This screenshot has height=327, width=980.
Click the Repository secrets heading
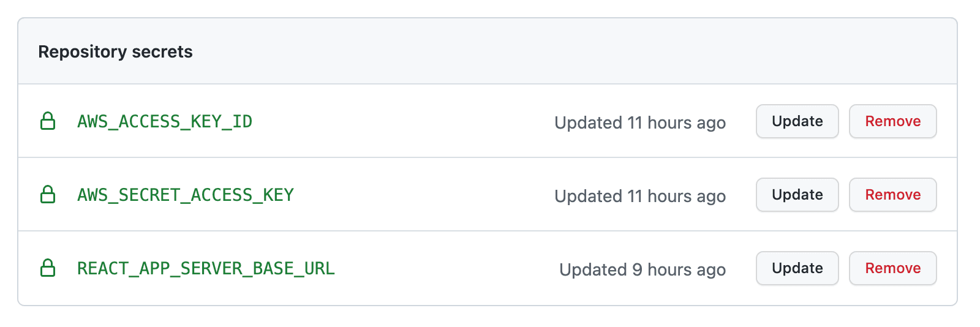115,51
